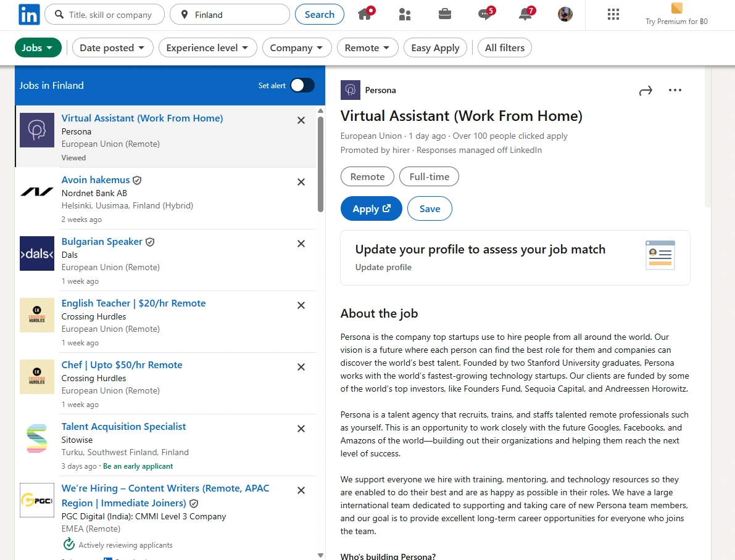Click the "Actively reviewing applicants" text
735x560 pixels.
(126, 545)
